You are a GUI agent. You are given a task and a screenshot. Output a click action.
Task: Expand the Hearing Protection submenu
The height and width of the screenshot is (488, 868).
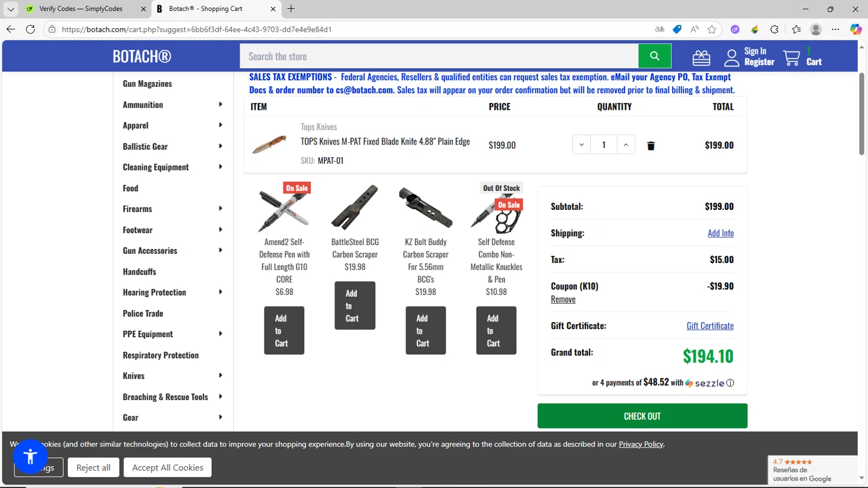tap(220, 292)
